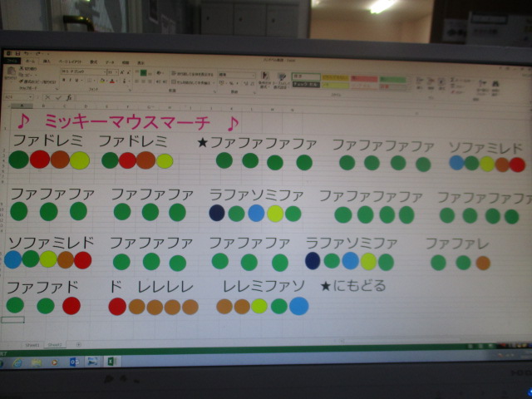
Task: Add a new sheet with plus button
Action: [78, 345]
